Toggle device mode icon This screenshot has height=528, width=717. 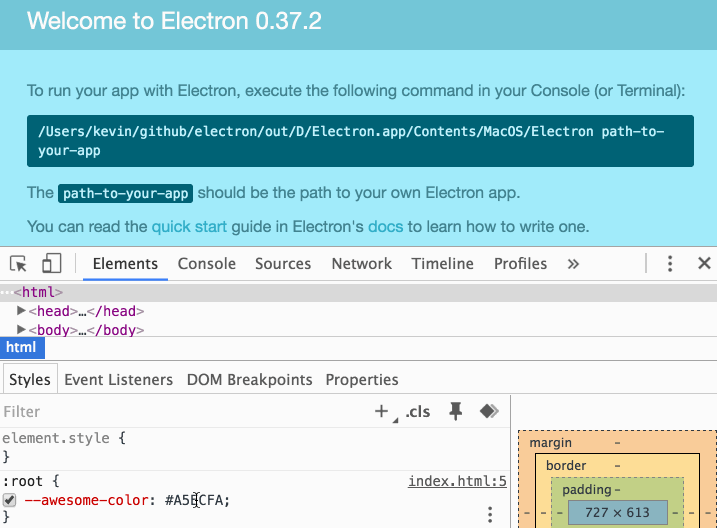pyautogui.click(x=51, y=264)
